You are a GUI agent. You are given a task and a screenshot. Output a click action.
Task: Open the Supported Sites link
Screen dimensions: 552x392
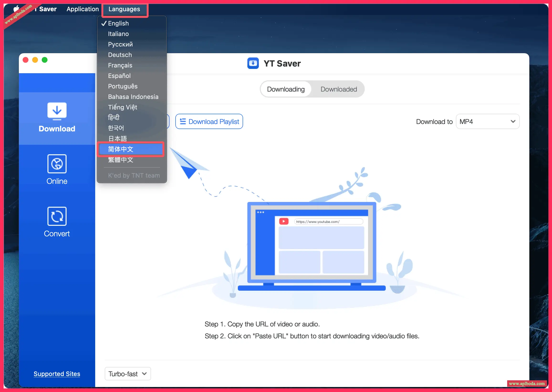[57, 374]
